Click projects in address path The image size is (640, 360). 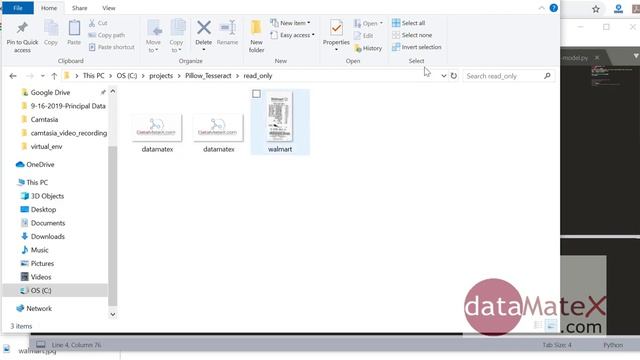click(x=161, y=76)
